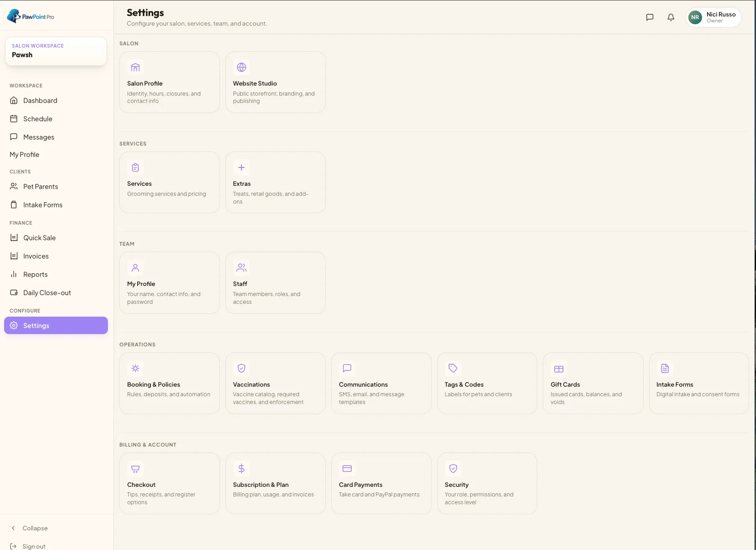Go to Dashboard in sidebar
756x550 pixels.
(x=56, y=101)
